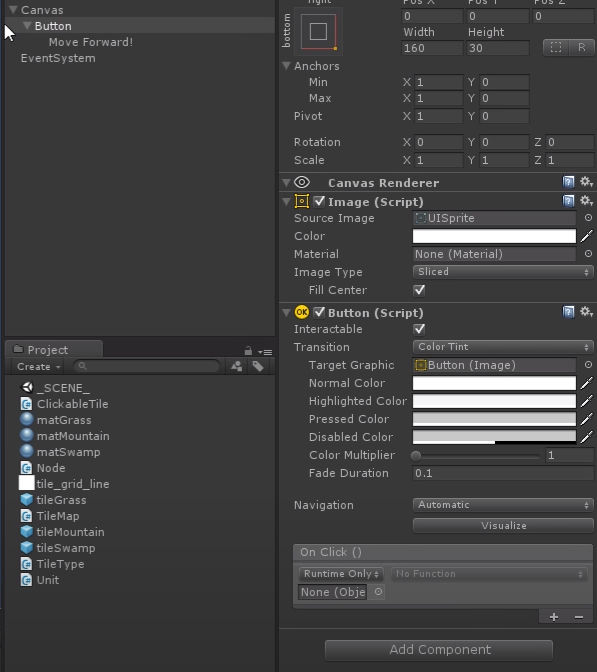Search by label tag icon in Project panel
The width and height of the screenshot is (597, 672).
click(258, 366)
